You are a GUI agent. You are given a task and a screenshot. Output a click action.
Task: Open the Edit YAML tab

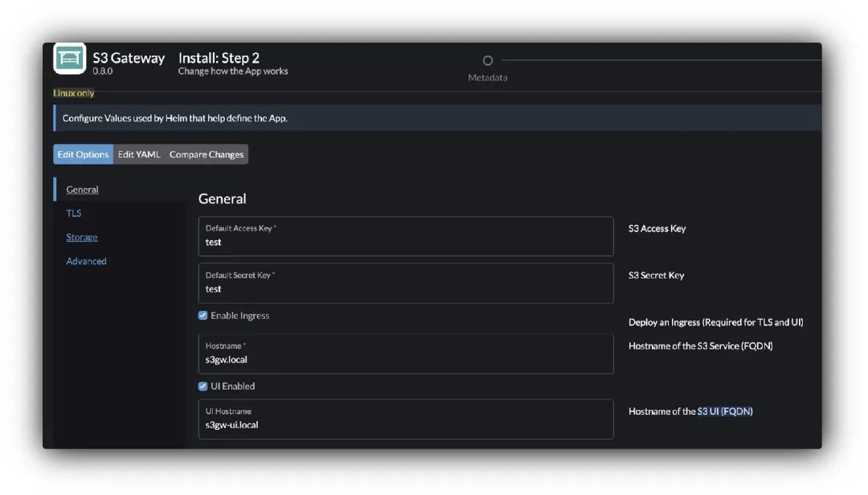click(x=139, y=154)
